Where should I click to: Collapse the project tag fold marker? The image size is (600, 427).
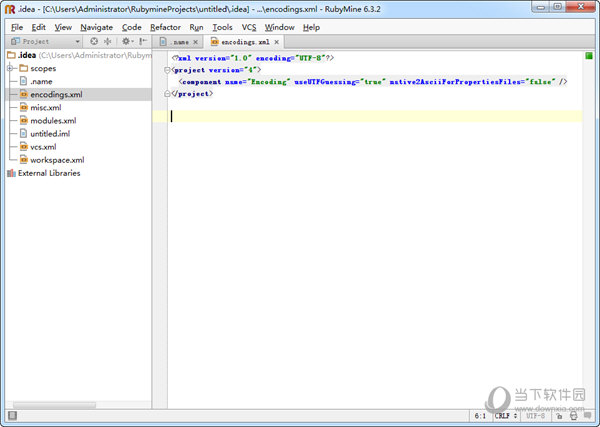(167, 70)
